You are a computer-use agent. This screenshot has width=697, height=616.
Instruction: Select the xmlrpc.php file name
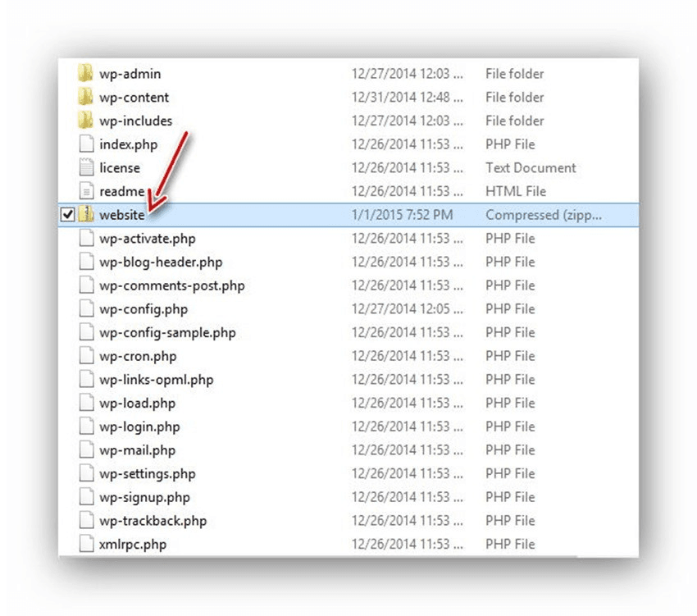tap(133, 545)
